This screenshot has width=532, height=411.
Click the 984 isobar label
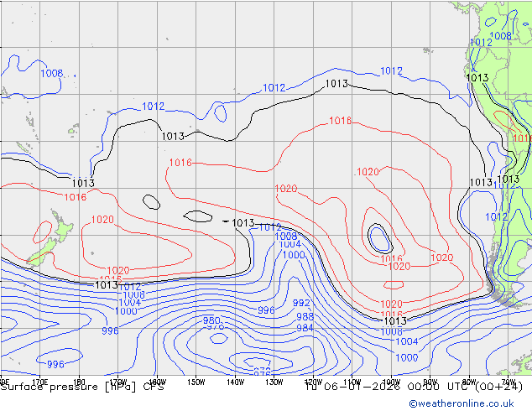coord(305,328)
